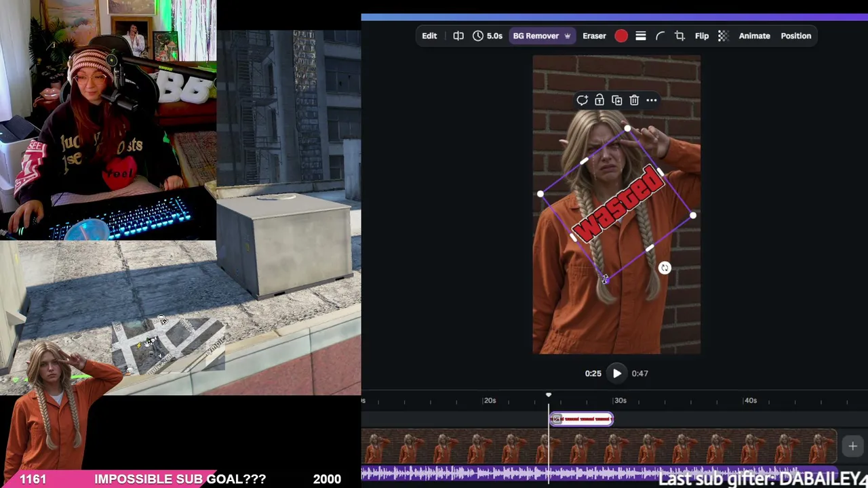Image resolution: width=868 pixels, height=488 pixels.
Task: Delete the selected element with trash icon
Action: click(634, 100)
